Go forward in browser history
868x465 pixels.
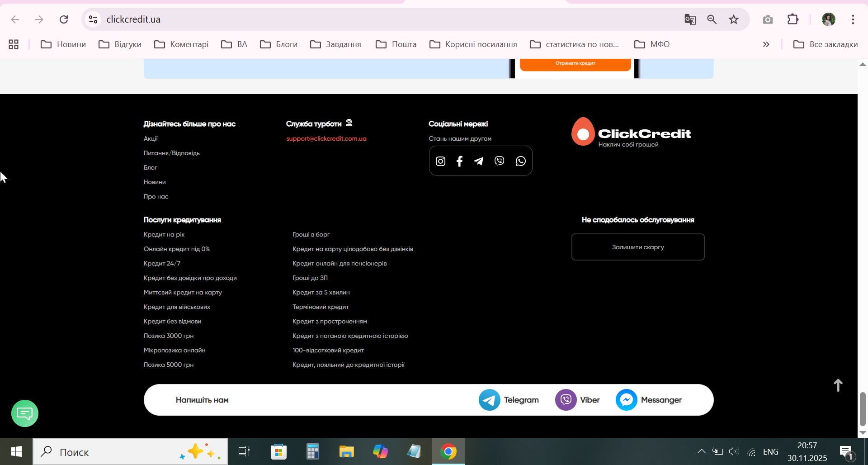[x=39, y=19]
